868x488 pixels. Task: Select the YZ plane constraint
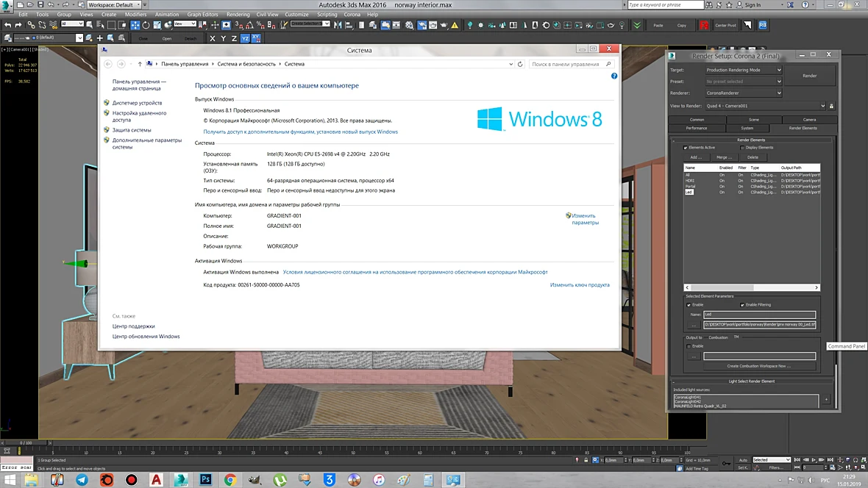click(245, 38)
